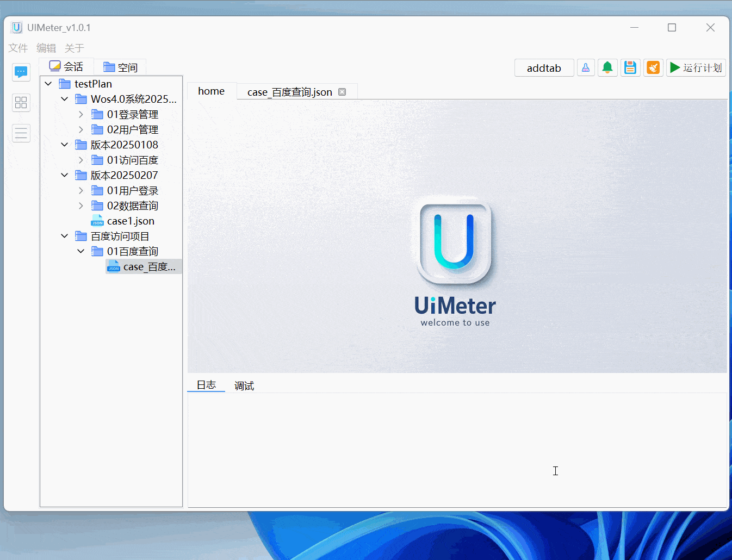This screenshot has height=560, width=732.
Task: Switch to the 空间 tab
Action: coord(121,67)
